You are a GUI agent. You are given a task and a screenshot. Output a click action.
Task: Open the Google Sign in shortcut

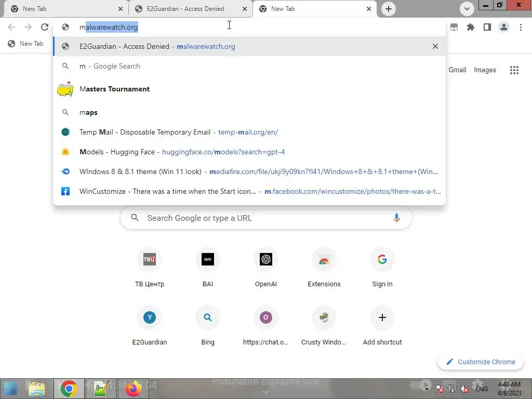click(x=382, y=268)
